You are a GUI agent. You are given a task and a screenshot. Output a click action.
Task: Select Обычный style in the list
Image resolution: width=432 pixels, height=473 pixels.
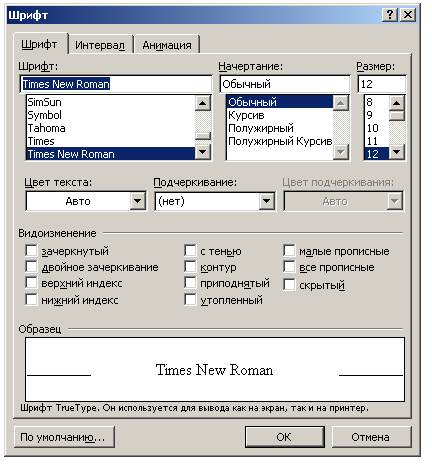pos(280,102)
